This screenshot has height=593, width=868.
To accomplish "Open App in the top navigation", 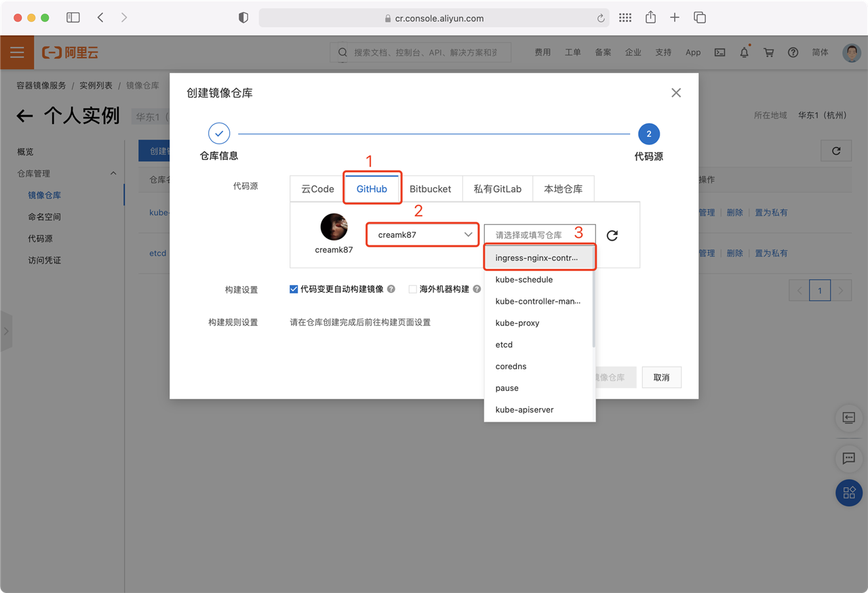I will [x=693, y=52].
